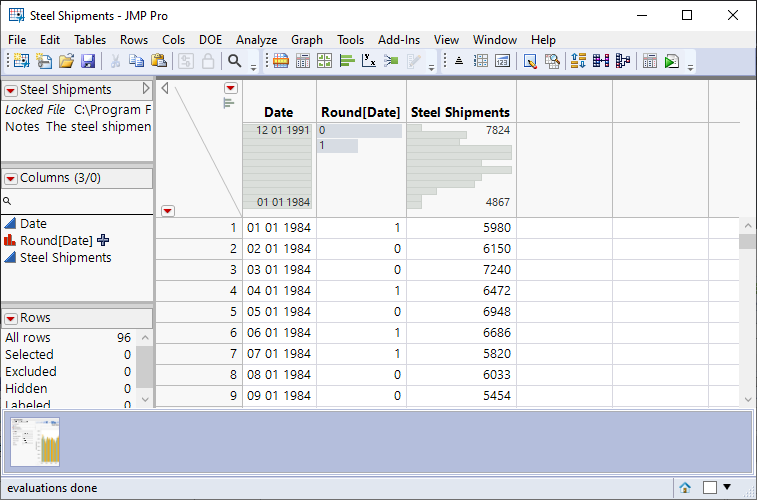Click the data grid vertical scrollbar down arrow

coord(748,399)
